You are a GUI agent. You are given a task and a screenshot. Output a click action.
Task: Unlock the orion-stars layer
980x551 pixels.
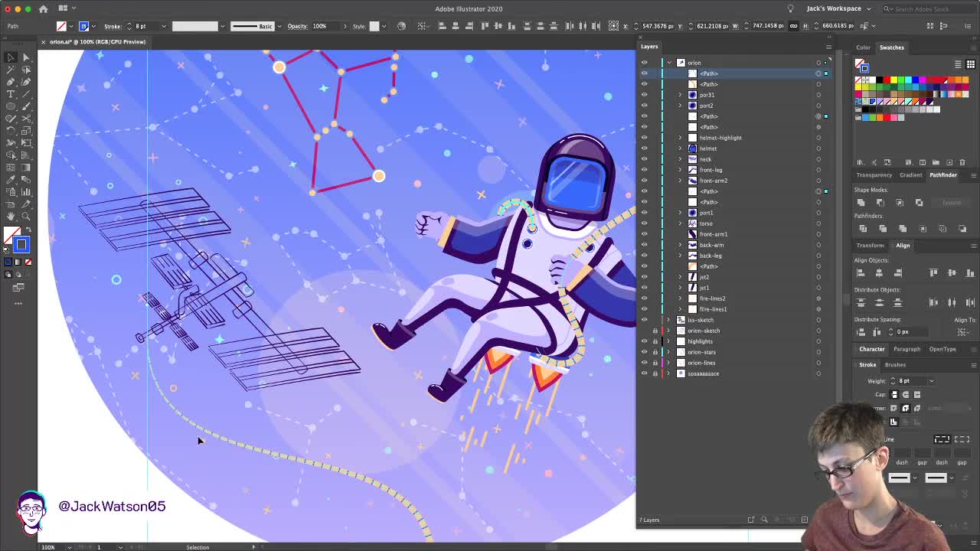coord(655,352)
